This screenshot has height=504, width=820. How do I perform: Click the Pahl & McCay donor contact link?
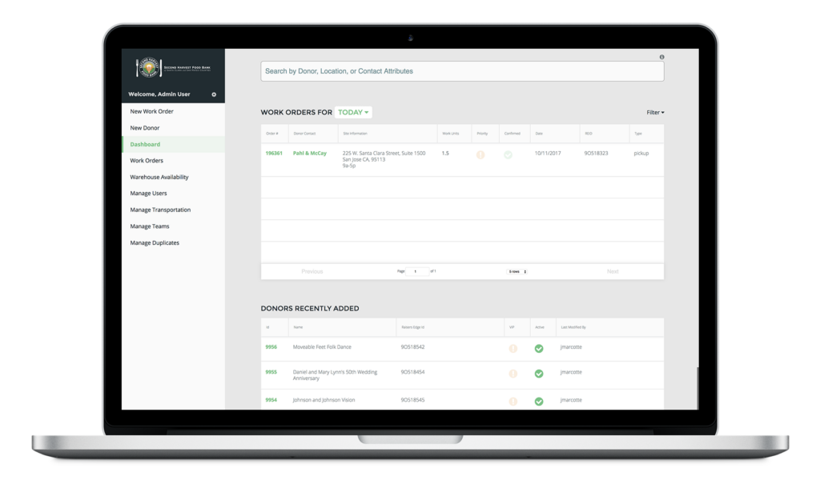(x=310, y=153)
